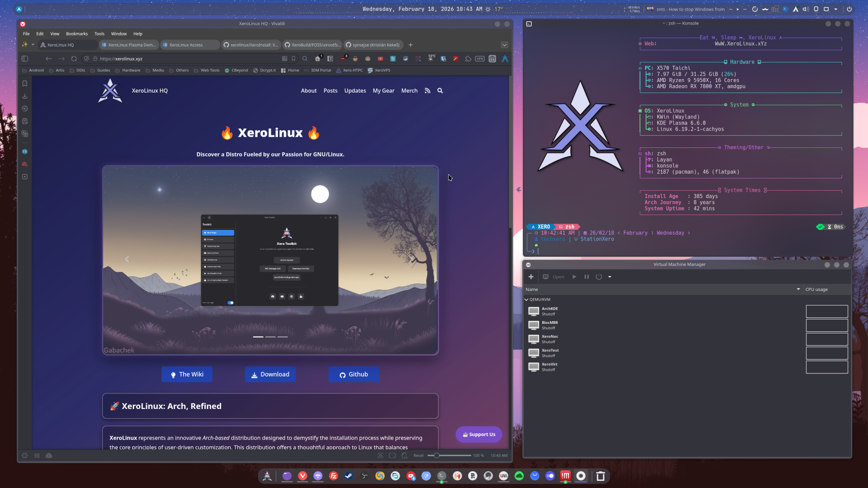Reload the page with the refresh icon
This screenshot has width=868, height=488.
[74, 59]
